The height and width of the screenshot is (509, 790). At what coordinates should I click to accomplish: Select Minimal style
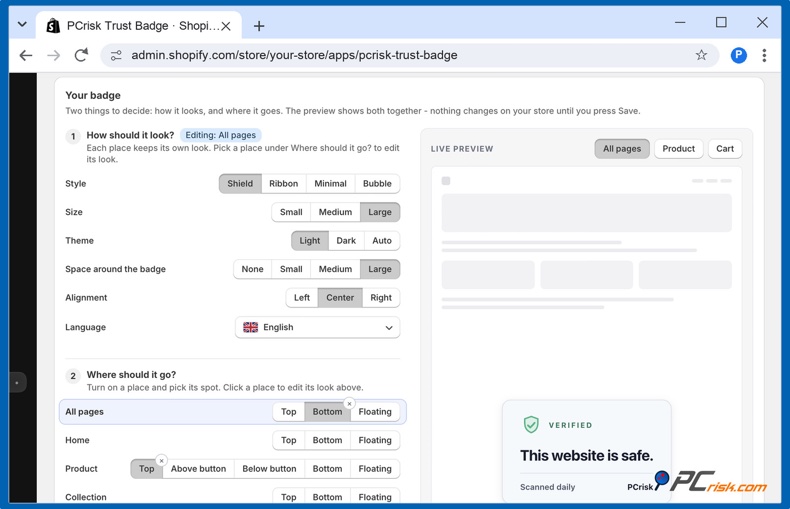331,183
